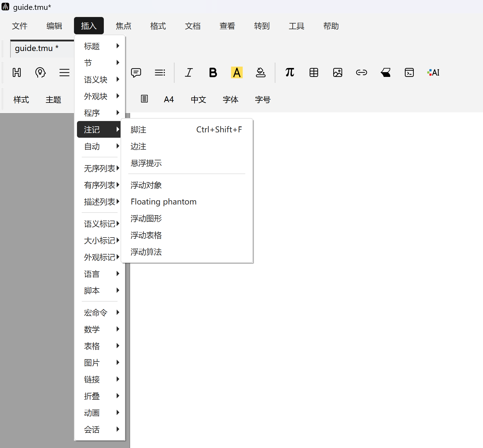Click the insert image icon
483x448 pixels.
[x=337, y=72]
